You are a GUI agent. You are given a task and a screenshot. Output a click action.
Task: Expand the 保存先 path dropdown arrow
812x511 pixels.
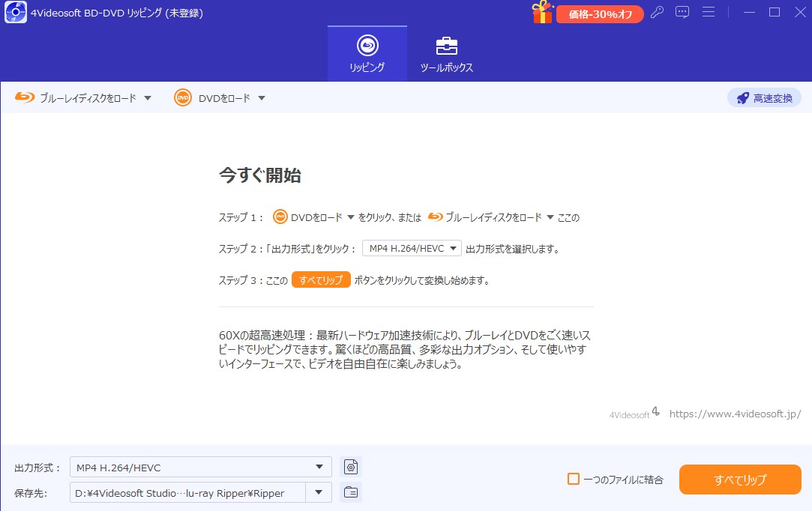[319, 493]
